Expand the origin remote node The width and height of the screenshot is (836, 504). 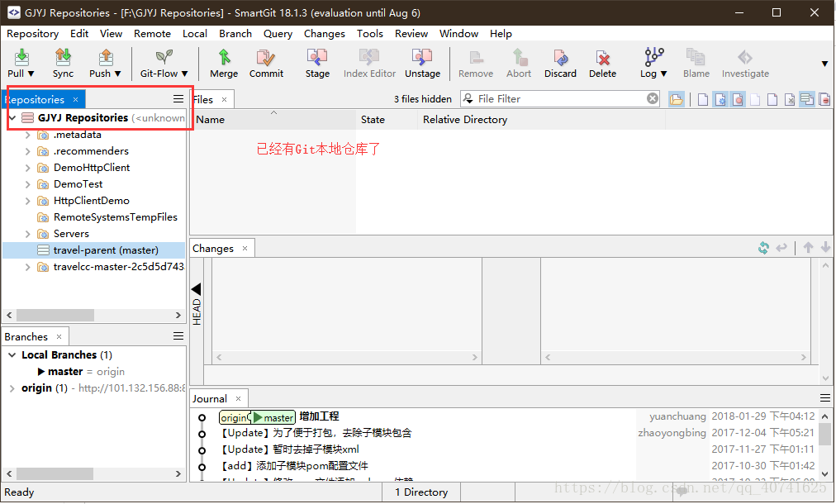[x=12, y=388]
